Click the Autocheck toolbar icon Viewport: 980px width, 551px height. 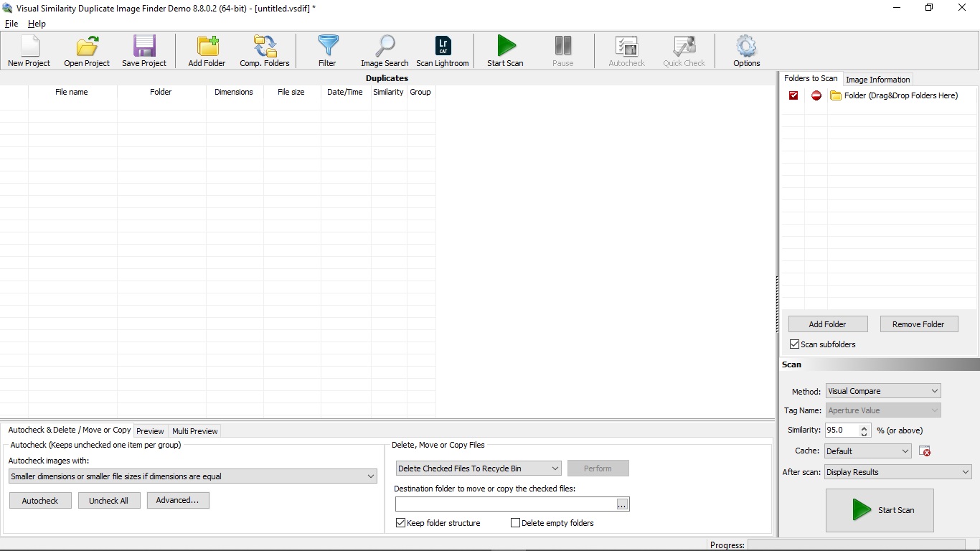point(627,46)
